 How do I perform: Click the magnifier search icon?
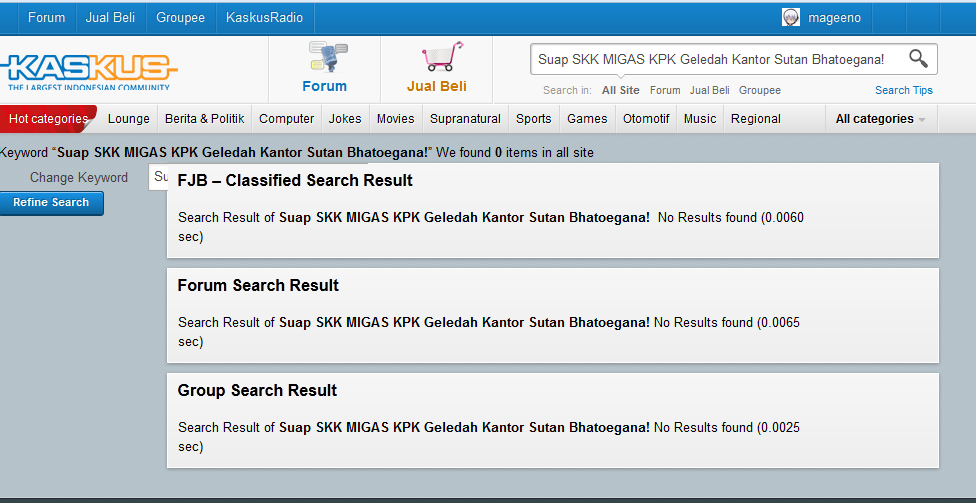coord(918,59)
